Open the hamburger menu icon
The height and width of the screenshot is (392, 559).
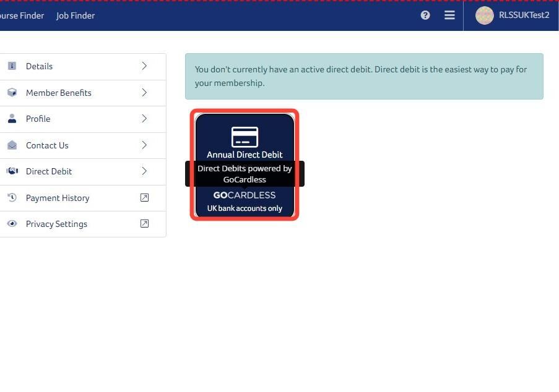(449, 15)
